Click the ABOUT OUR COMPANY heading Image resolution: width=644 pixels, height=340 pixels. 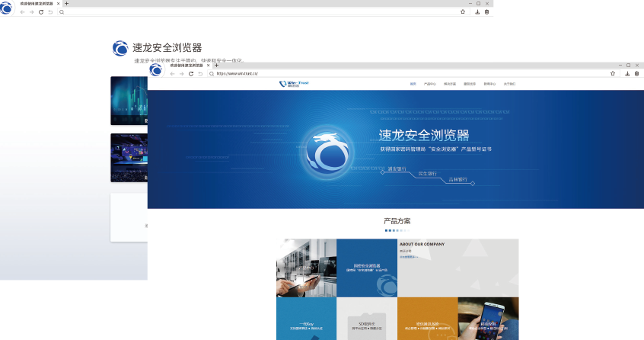click(422, 244)
